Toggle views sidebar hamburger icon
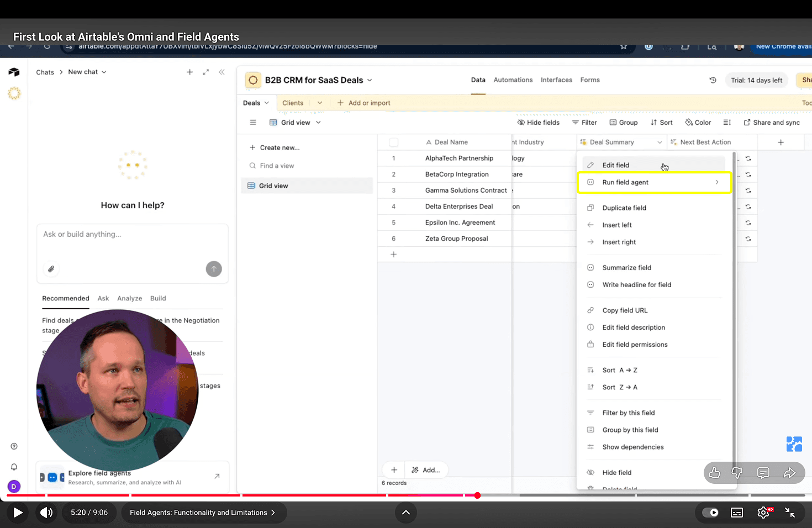 [x=253, y=123]
